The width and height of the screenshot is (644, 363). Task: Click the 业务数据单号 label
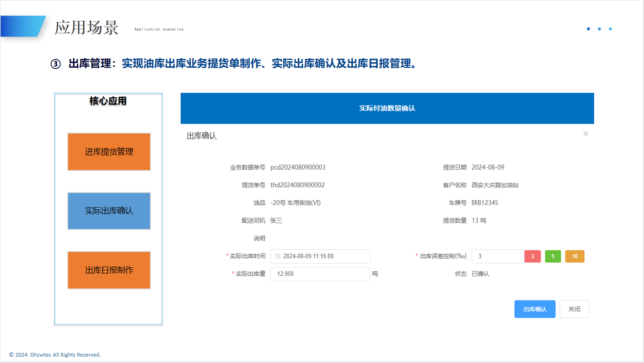coord(247,167)
